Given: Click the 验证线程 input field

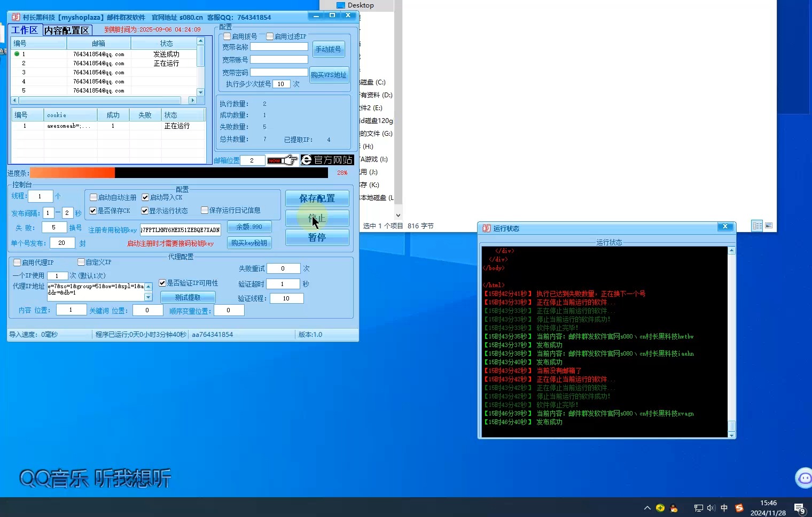Looking at the screenshot, I should (x=286, y=298).
